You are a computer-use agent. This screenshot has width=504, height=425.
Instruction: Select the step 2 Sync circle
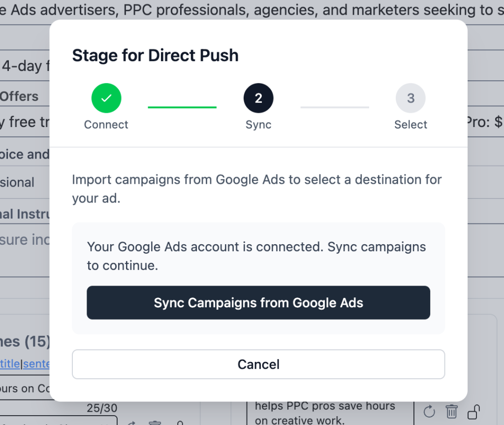pyautogui.click(x=258, y=98)
